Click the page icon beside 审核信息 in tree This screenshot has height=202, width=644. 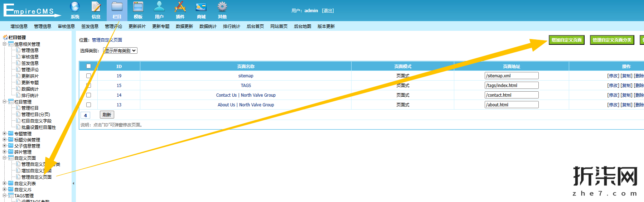click(18, 57)
